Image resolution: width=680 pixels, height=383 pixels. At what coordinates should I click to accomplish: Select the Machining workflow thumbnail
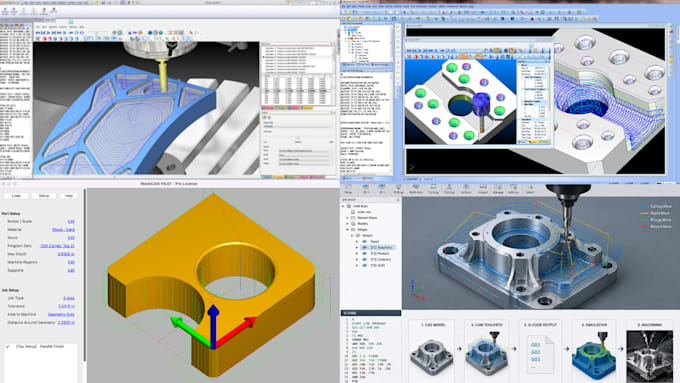[650, 350]
